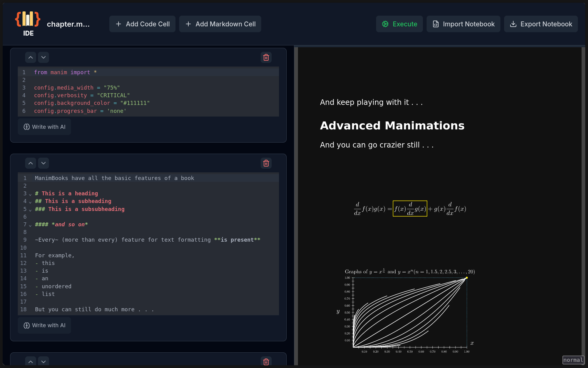Collapse the second cell using up chevron
The width and height of the screenshot is (588, 368).
coord(31,163)
